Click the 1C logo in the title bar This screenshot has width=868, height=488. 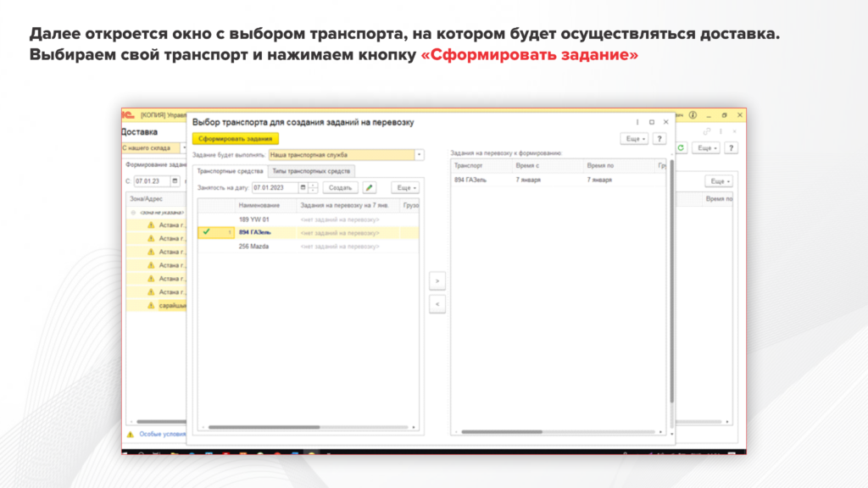click(128, 115)
